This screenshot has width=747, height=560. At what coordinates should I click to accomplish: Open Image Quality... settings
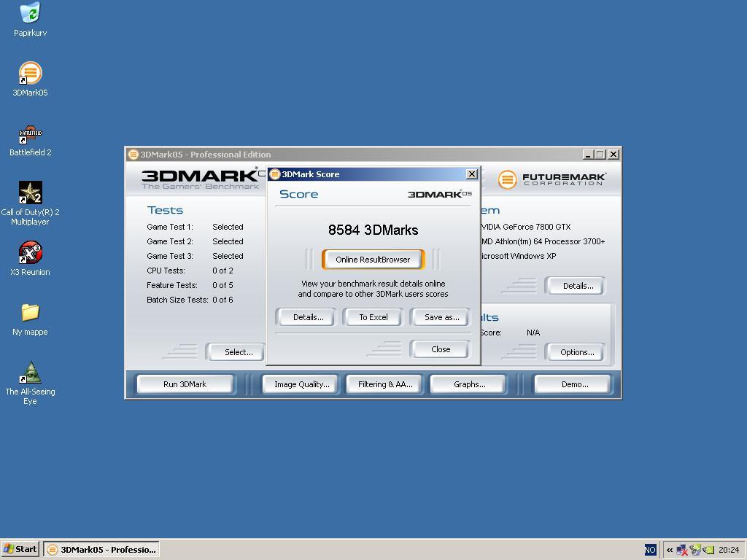pos(301,384)
